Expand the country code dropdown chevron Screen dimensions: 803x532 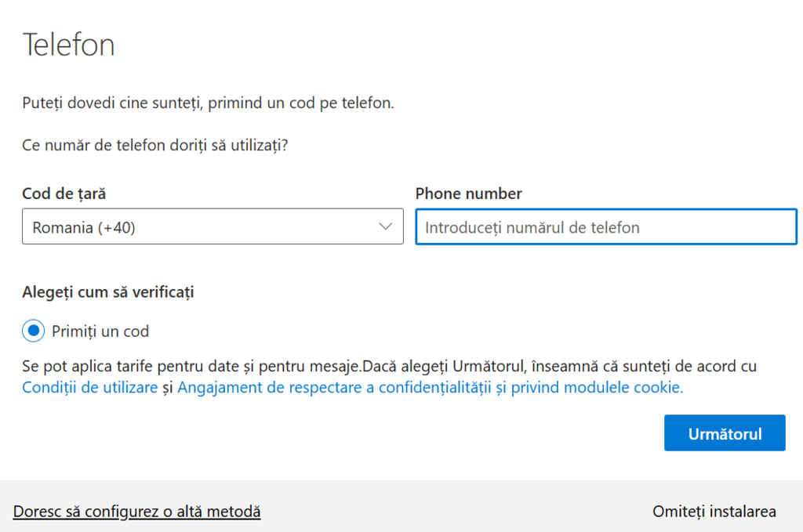[x=385, y=226]
